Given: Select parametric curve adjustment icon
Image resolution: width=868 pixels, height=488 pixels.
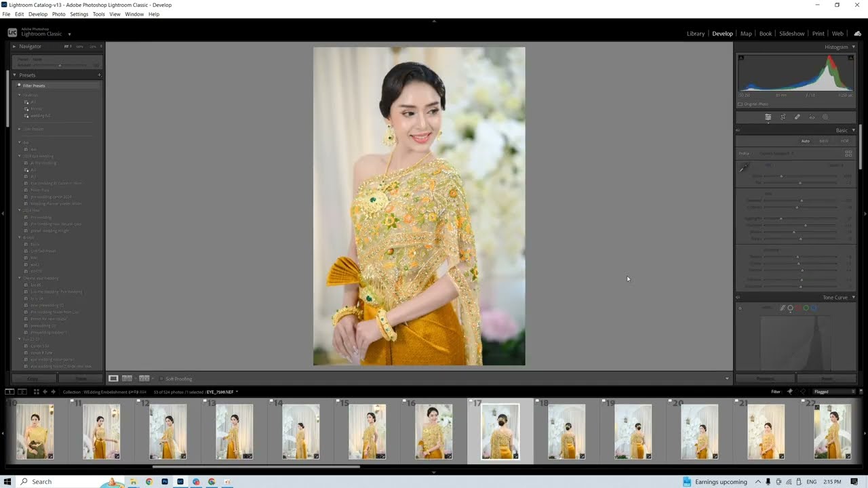Looking at the screenshot, I should click(782, 308).
